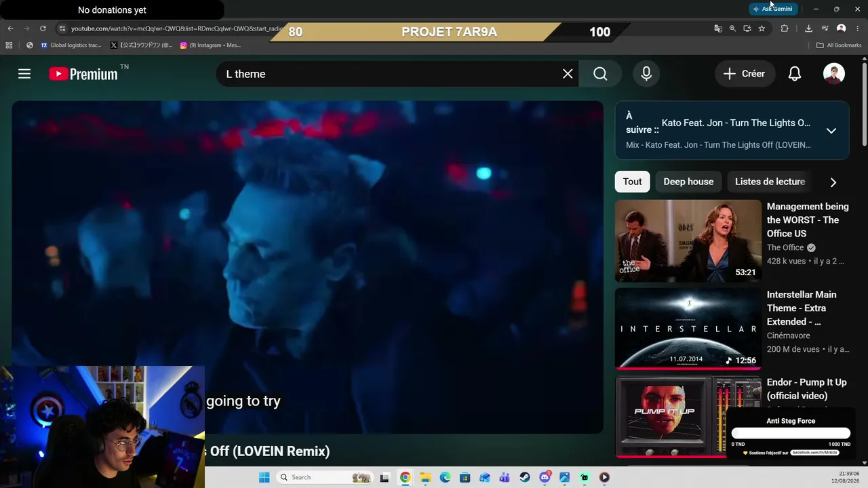Screen dimensions: 868x488
Task: Click the video player to pause playback
Action: pyautogui.click(x=307, y=267)
